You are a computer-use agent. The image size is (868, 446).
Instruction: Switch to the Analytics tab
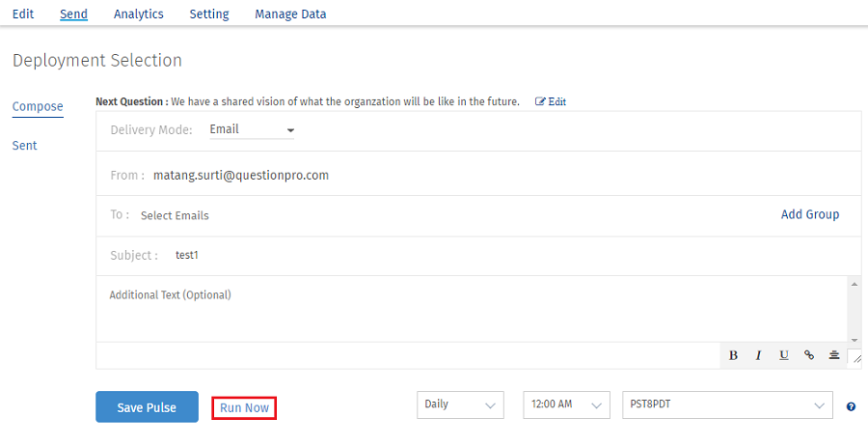point(138,14)
